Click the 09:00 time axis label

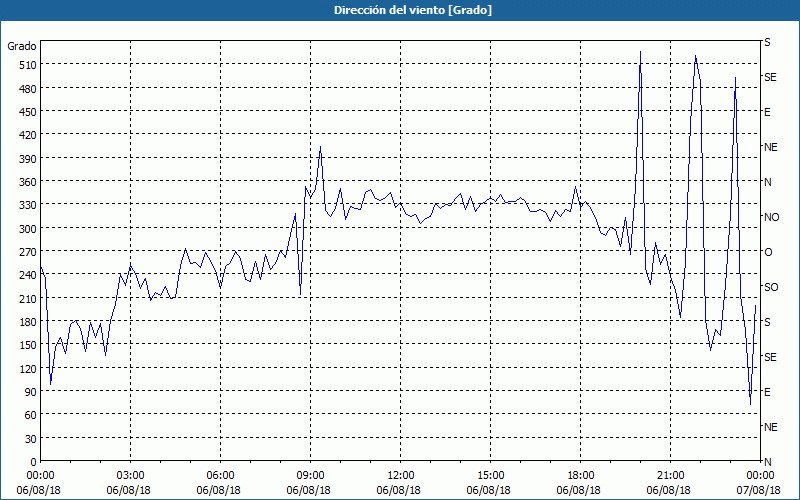(x=310, y=476)
